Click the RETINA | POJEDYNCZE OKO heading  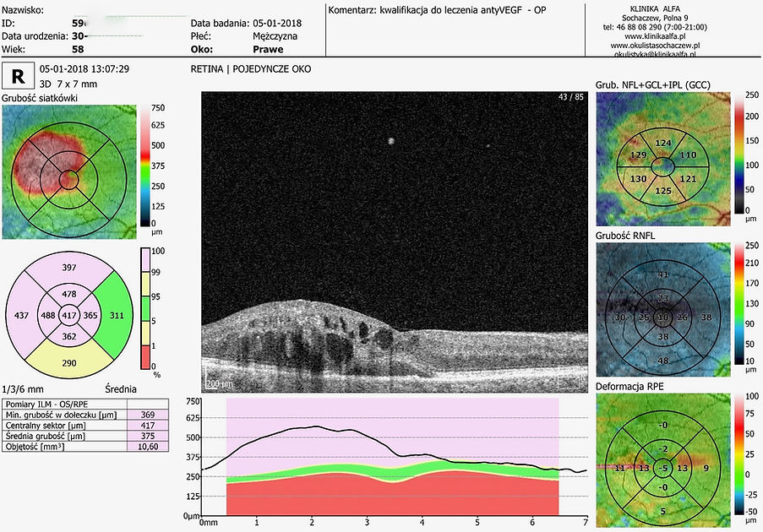click(251, 69)
